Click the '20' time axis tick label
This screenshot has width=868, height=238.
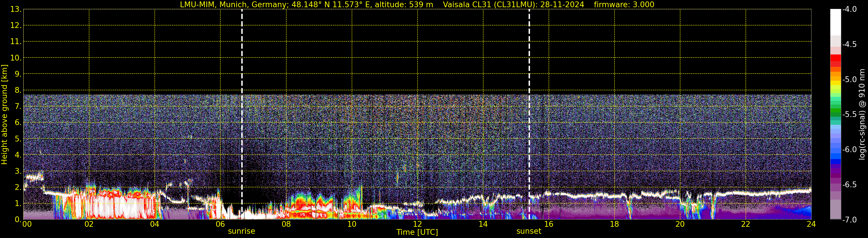680,224
